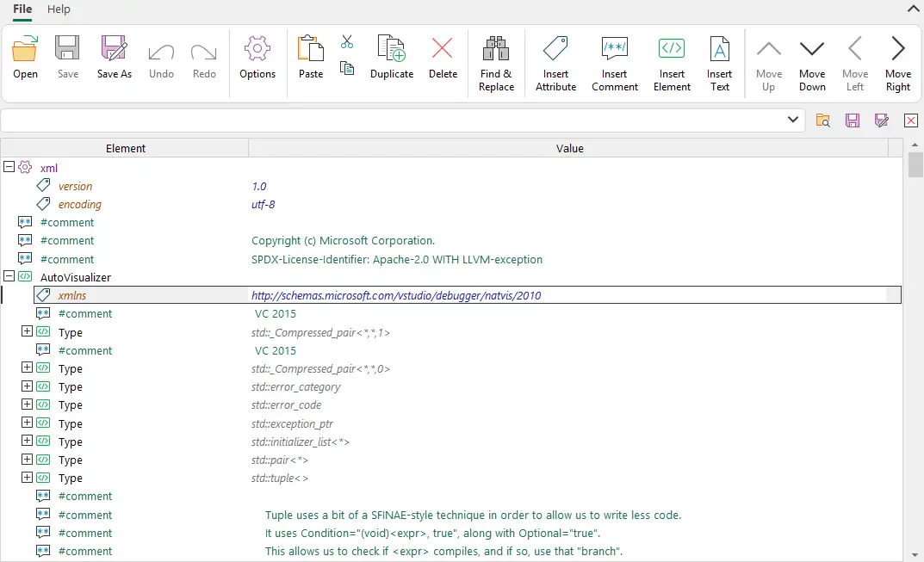This screenshot has width=924, height=562.
Task: Click the Move Down arrow
Action: (812, 49)
